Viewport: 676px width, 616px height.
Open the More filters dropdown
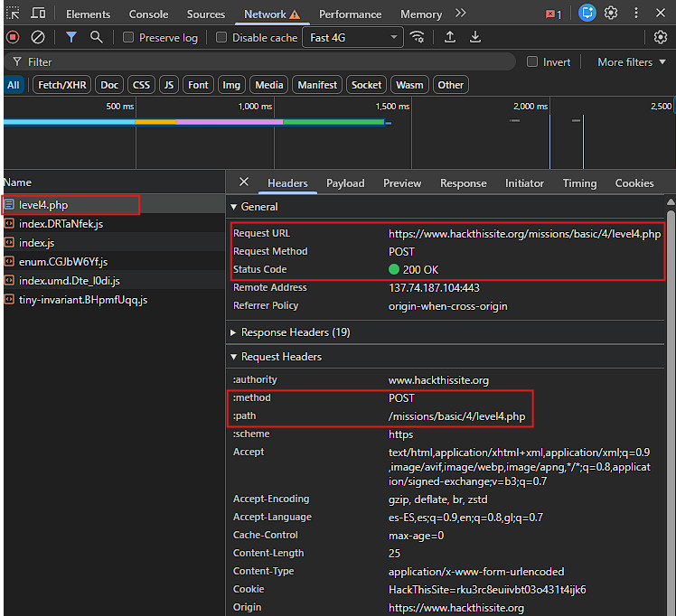click(632, 62)
